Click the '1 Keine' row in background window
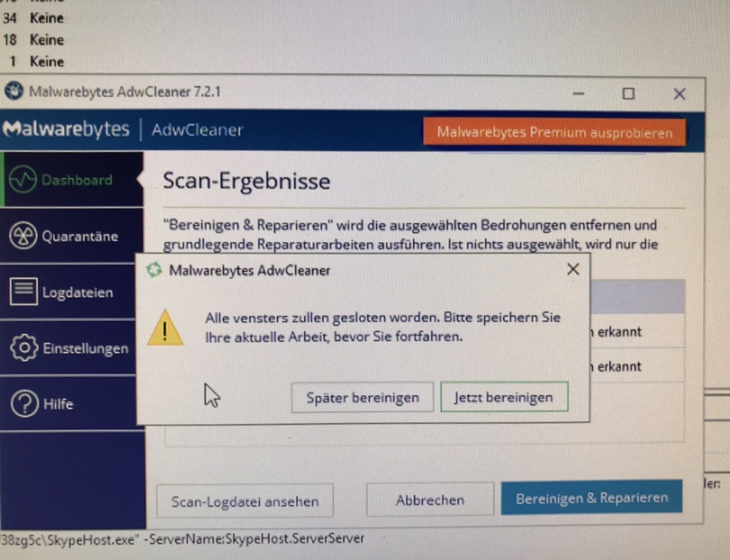 37,61
